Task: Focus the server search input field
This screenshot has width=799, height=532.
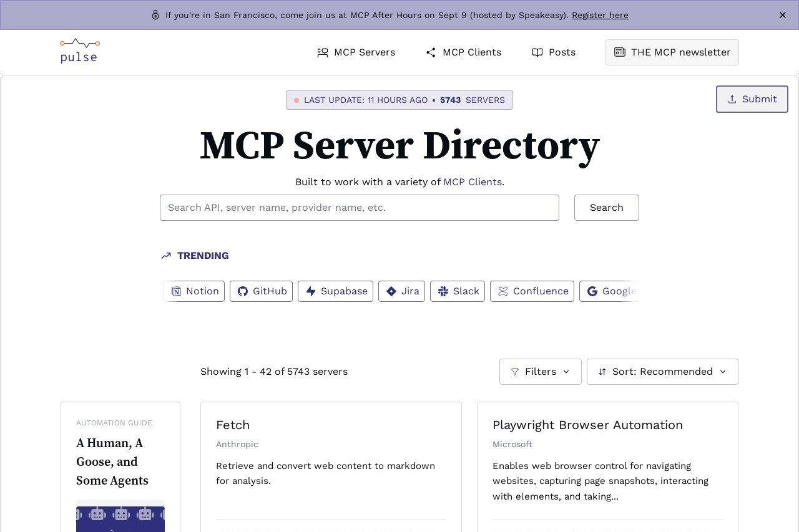Action: [x=360, y=208]
